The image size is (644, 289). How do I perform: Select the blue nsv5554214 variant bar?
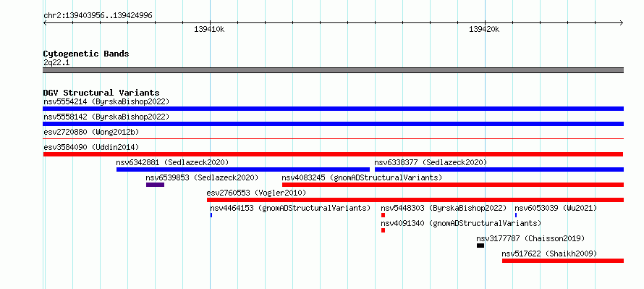tap(333, 109)
